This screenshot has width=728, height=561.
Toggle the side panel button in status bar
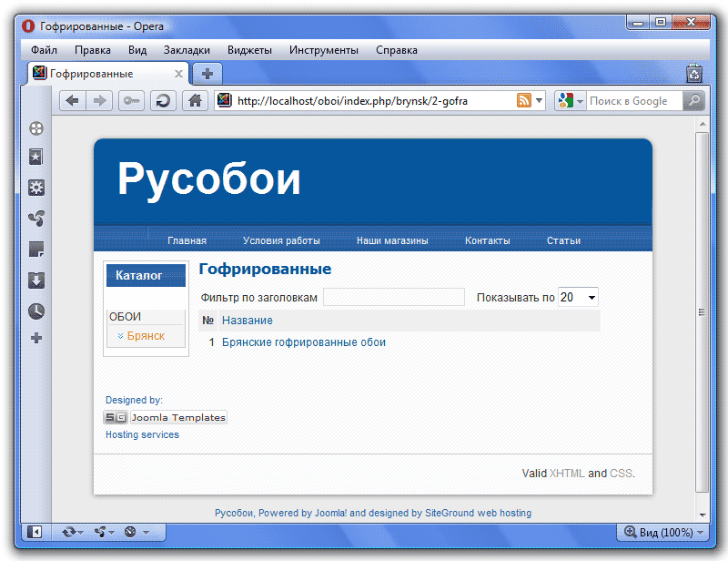tap(34, 531)
